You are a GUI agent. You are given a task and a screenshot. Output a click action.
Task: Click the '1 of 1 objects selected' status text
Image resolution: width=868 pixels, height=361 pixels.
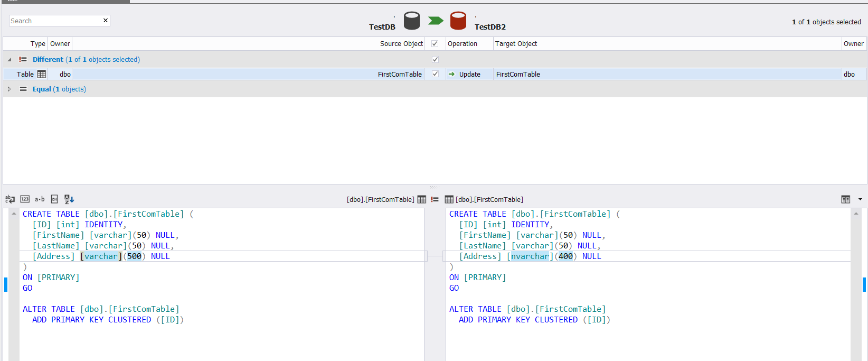(x=826, y=22)
